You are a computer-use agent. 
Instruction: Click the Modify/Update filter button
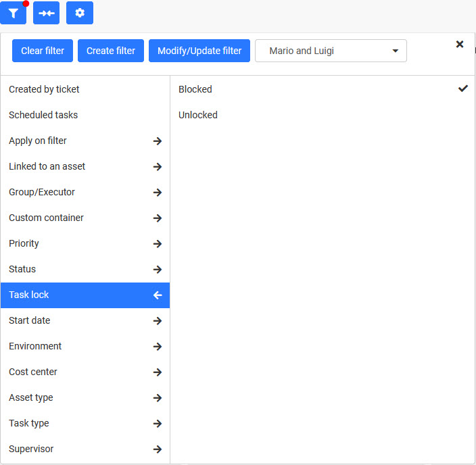tap(199, 51)
